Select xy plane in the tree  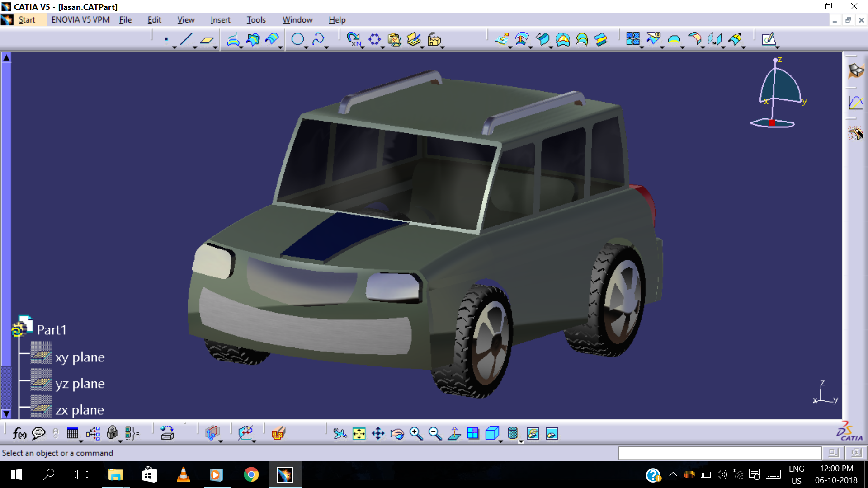[80, 357]
